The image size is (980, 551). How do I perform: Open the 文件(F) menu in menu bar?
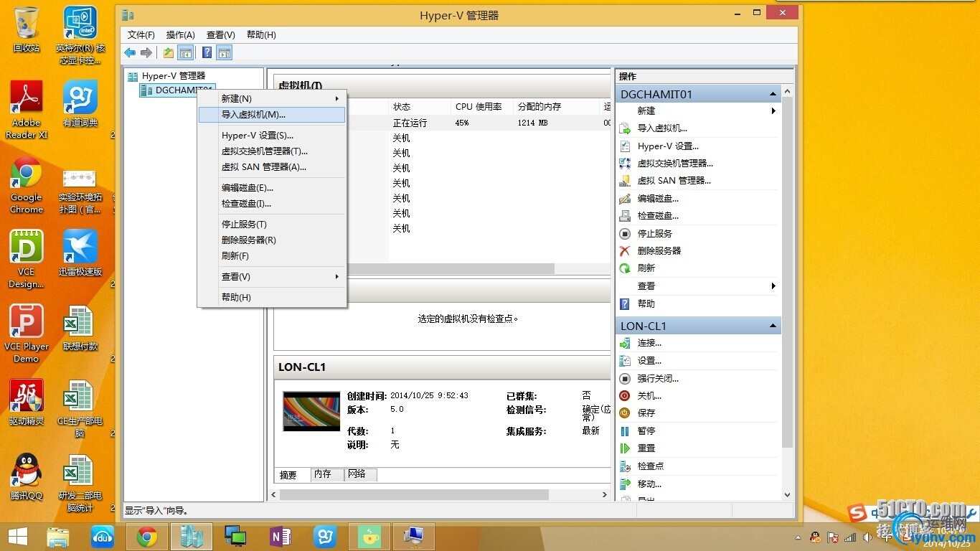point(141,35)
